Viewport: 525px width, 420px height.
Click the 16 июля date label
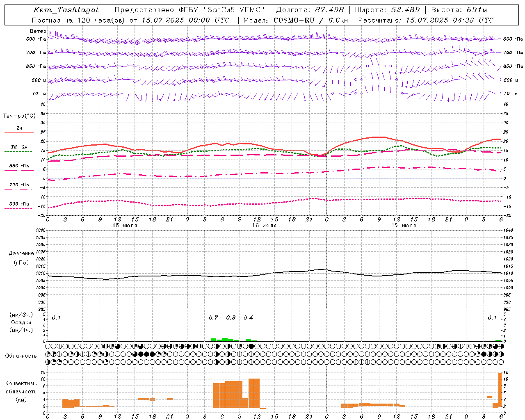[264, 226]
